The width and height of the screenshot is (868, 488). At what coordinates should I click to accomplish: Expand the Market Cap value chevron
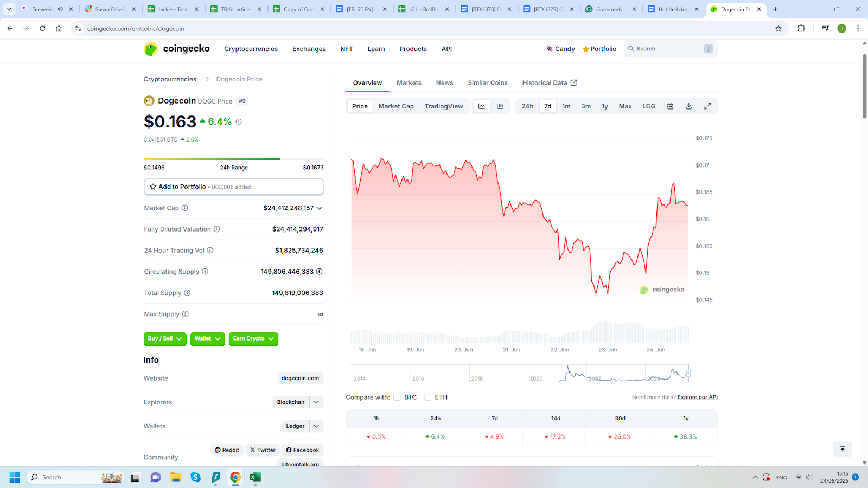click(320, 208)
